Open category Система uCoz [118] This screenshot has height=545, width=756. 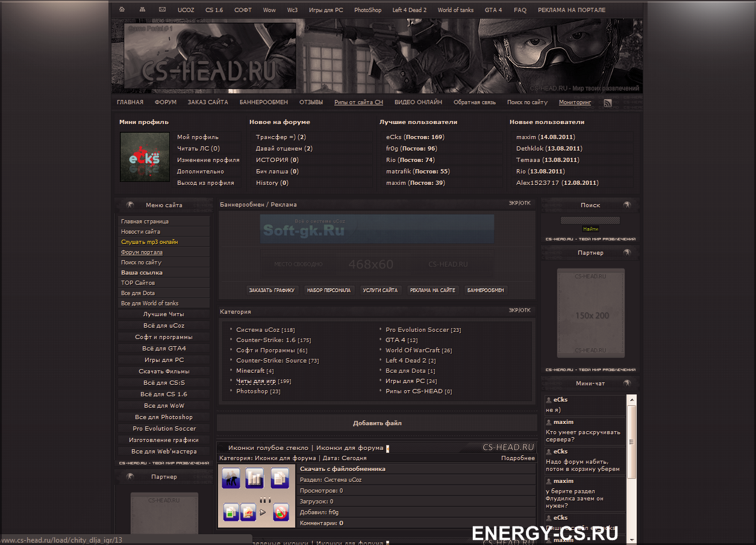pos(265,330)
